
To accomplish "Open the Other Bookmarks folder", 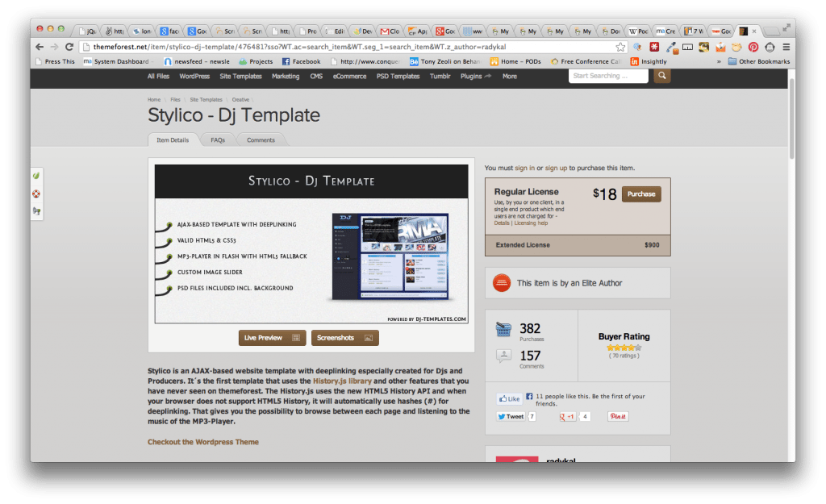I will (759, 61).
